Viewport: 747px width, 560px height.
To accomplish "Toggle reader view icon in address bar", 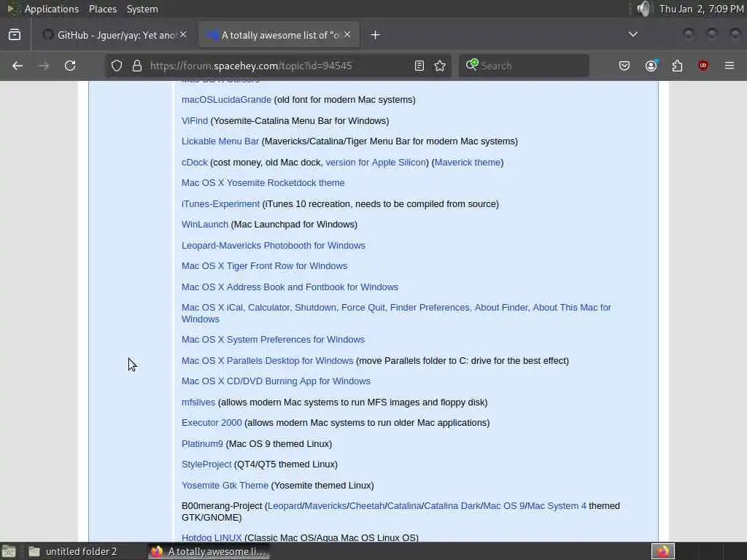I will click(419, 66).
